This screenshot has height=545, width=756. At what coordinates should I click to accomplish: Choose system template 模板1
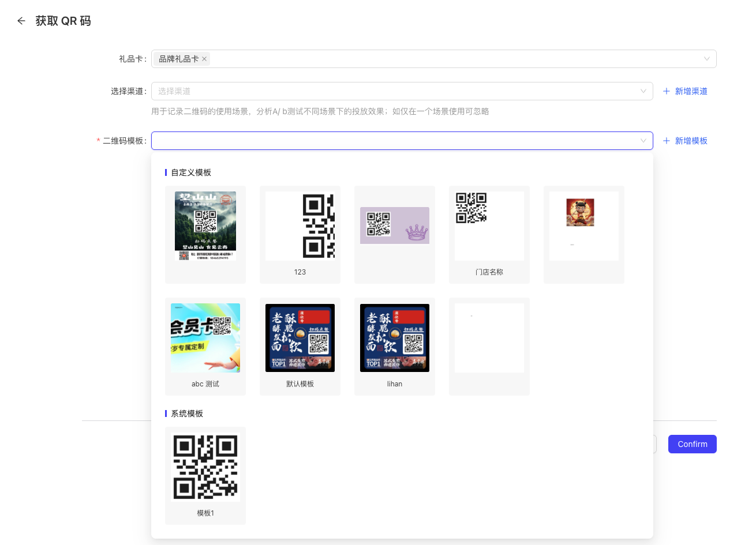(x=205, y=467)
